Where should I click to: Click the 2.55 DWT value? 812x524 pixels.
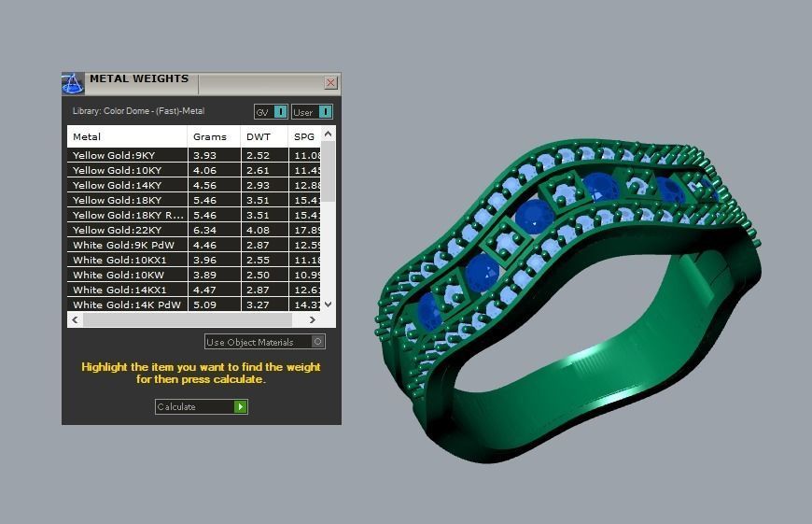pos(258,261)
